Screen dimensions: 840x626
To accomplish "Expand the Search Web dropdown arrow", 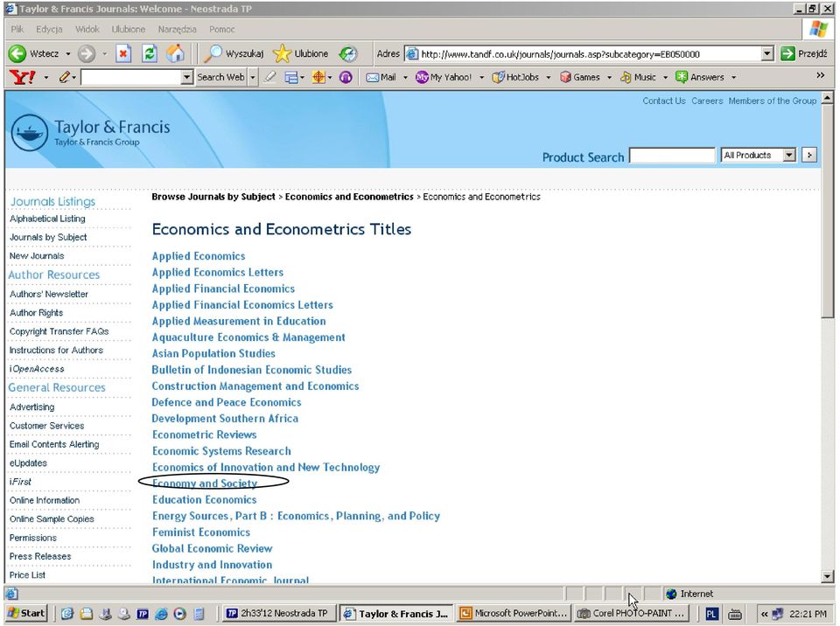I will [x=253, y=78].
